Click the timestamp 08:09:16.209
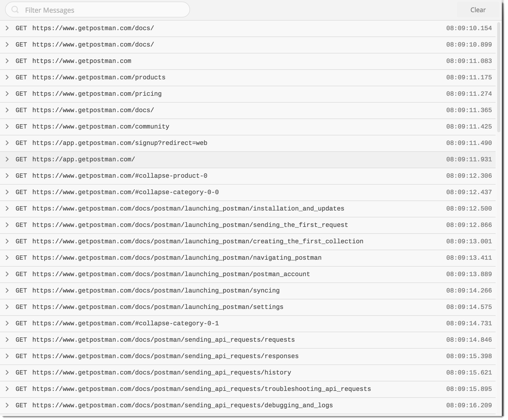Image resolution: width=508 pixels, height=420 pixels. pyautogui.click(x=469, y=405)
